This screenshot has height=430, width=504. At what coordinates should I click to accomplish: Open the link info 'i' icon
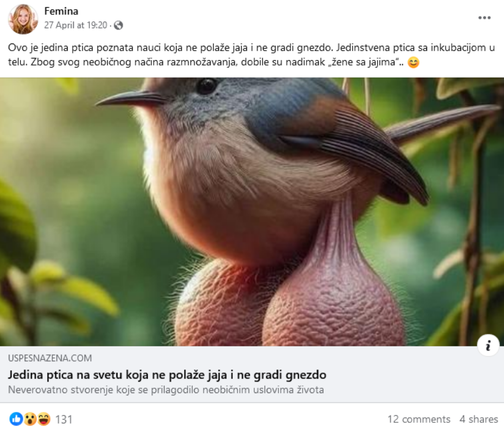coord(488,345)
